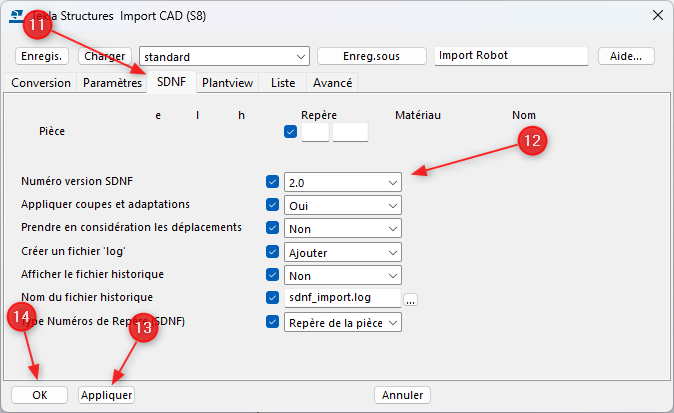This screenshot has width=674, height=413.
Task: Click the browse button beside sdnf_import.log
Action: coord(411,298)
